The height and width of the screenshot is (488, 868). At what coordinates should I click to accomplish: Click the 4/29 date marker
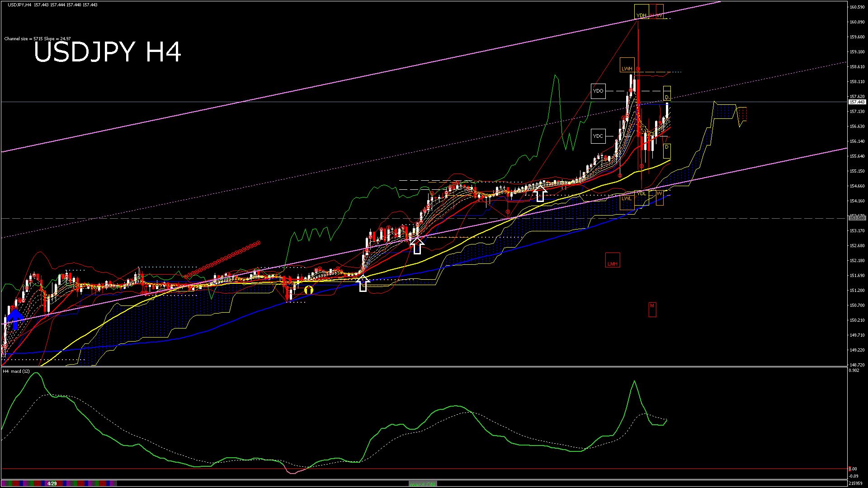pyautogui.click(x=52, y=483)
